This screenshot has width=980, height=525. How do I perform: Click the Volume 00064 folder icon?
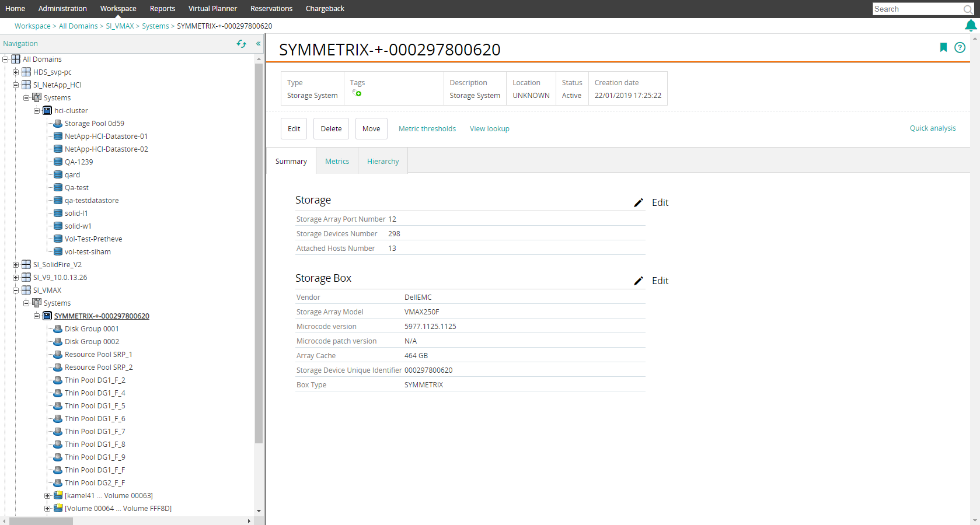coord(58,509)
